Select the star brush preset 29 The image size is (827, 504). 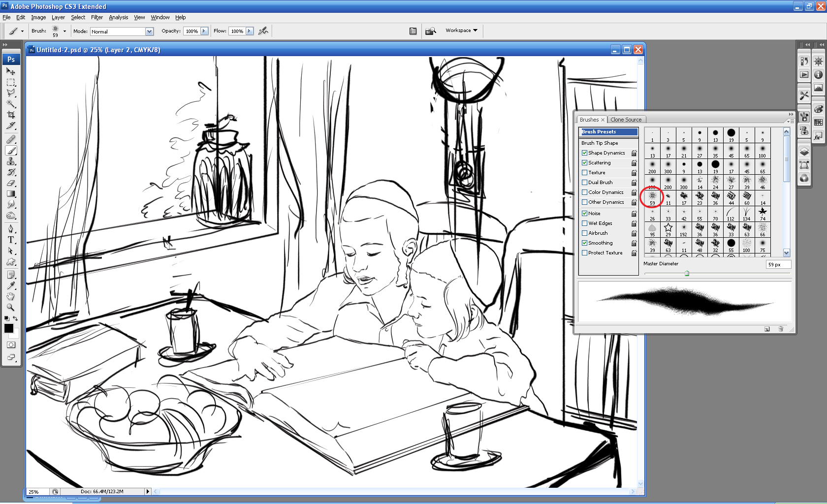click(668, 229)
